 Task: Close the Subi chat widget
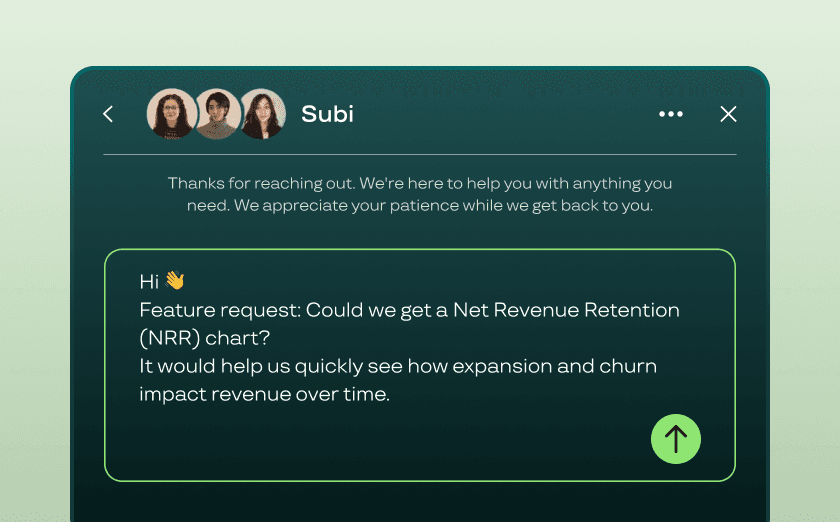(728, 114)
